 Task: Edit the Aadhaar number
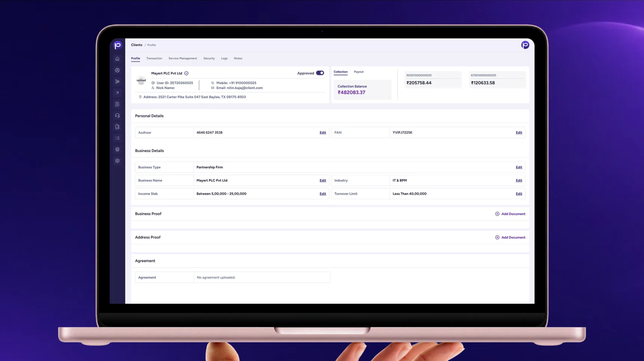click(323, 132)
